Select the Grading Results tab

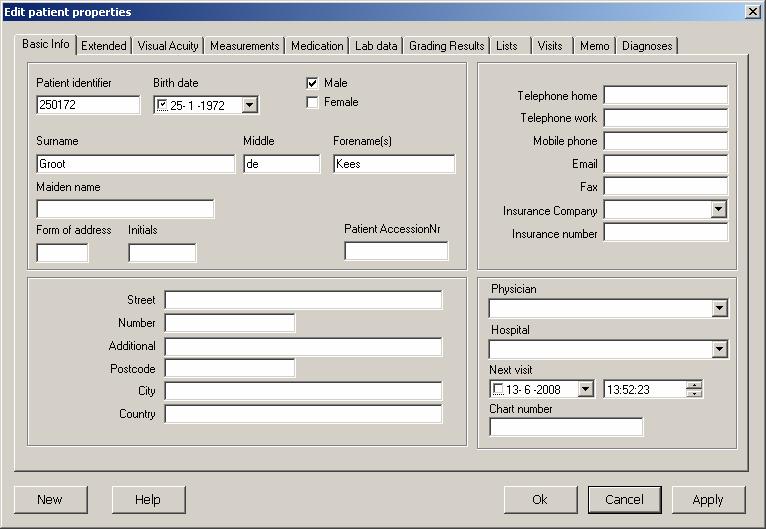(447, 46)
